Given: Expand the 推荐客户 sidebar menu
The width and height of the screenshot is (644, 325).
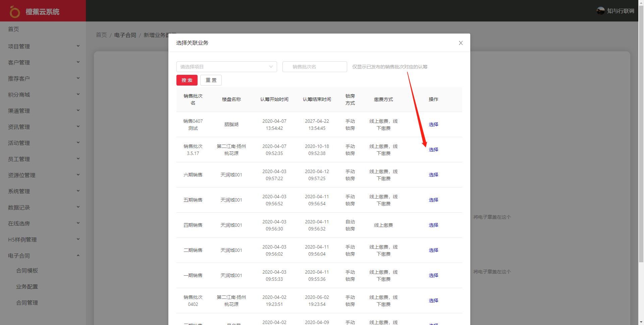Looking at the screenshot, I should (43, 78).
